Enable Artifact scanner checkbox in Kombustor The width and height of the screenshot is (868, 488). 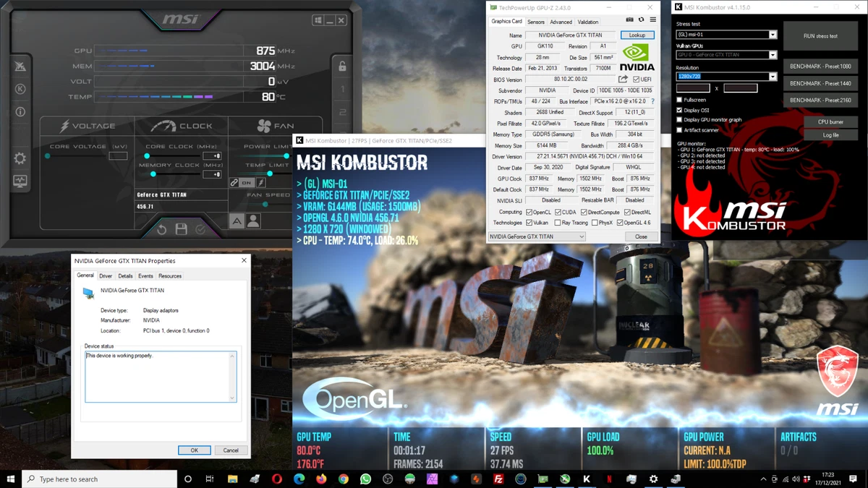pyautogui.click(x=679, y=130)
